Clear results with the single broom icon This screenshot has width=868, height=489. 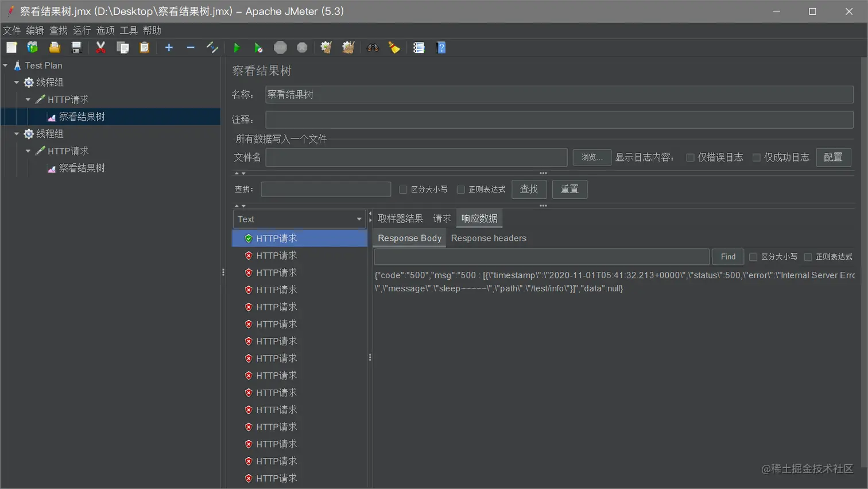point(326,48)
